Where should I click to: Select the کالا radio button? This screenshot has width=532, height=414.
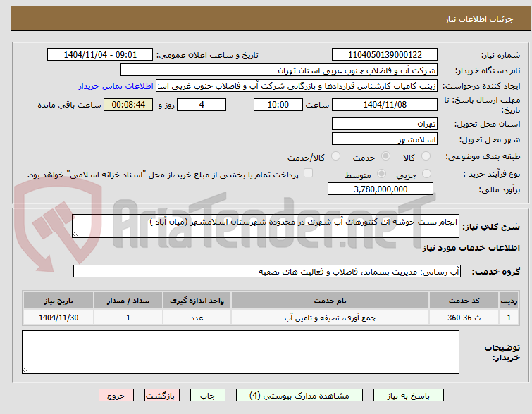426,156
